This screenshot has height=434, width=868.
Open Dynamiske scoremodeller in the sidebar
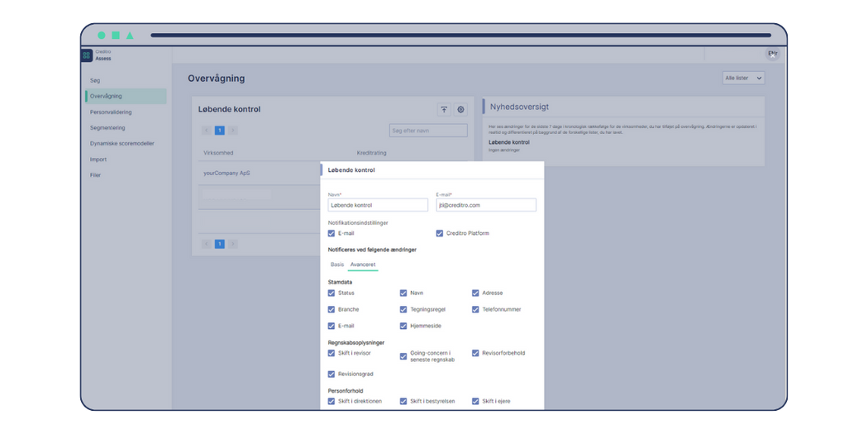122,143
